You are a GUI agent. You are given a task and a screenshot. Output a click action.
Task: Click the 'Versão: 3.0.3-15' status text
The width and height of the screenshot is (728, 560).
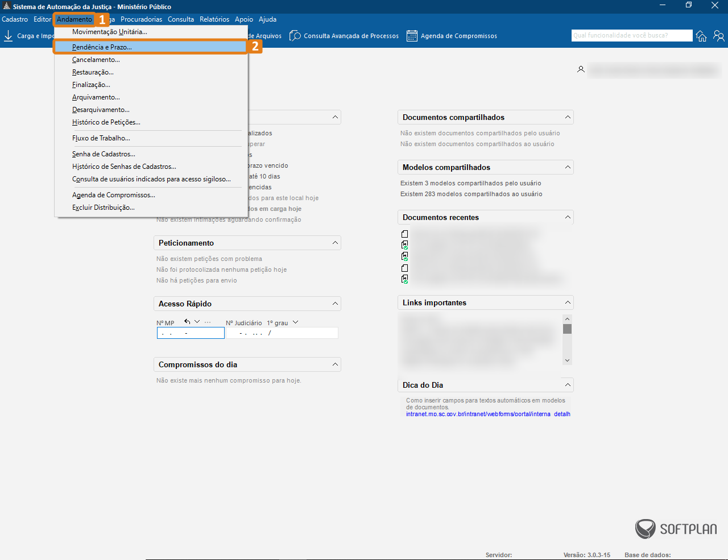tap(587, 555)
